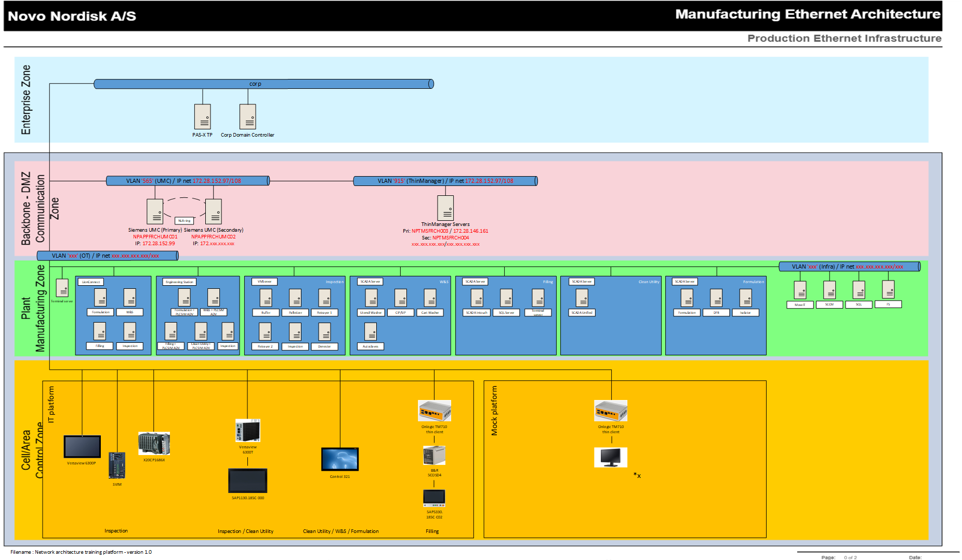Select the Autoclaves server in W&S group
Viewport: 962px width, 560px height.
[x=370, y=332]
